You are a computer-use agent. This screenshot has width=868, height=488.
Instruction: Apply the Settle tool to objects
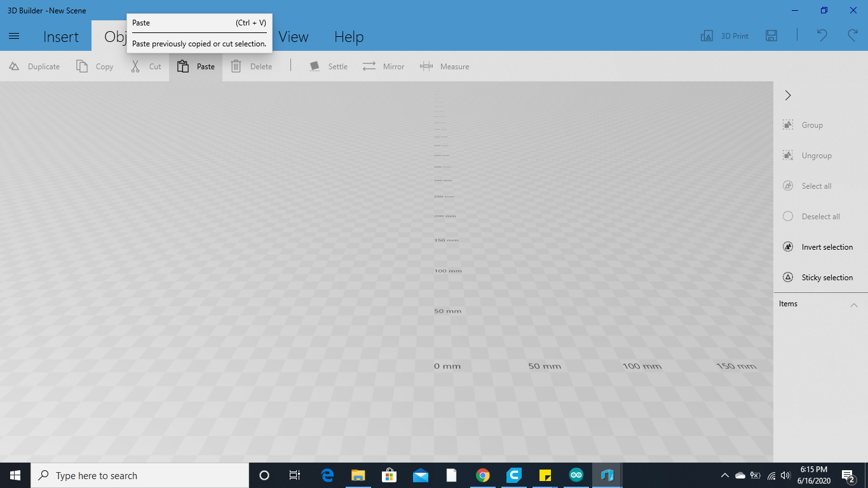328,66
